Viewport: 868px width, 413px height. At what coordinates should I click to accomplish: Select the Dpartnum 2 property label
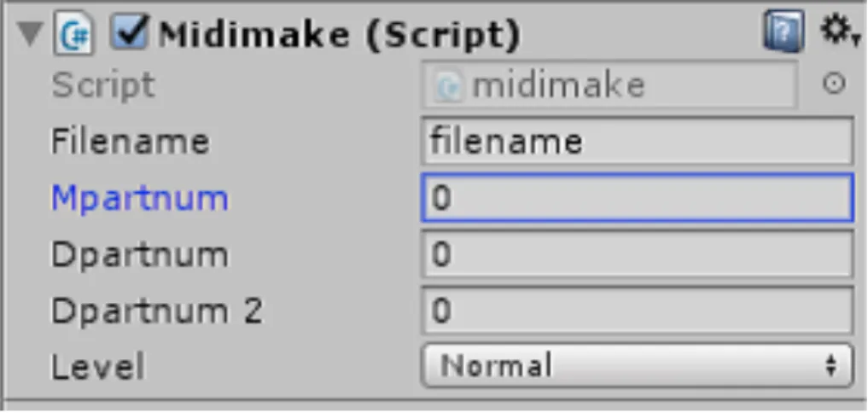(x=157, y=311)
